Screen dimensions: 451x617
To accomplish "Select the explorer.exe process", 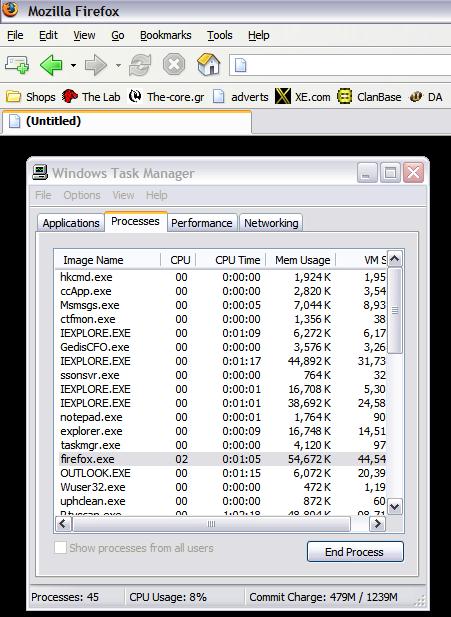I will coord(91,431).
